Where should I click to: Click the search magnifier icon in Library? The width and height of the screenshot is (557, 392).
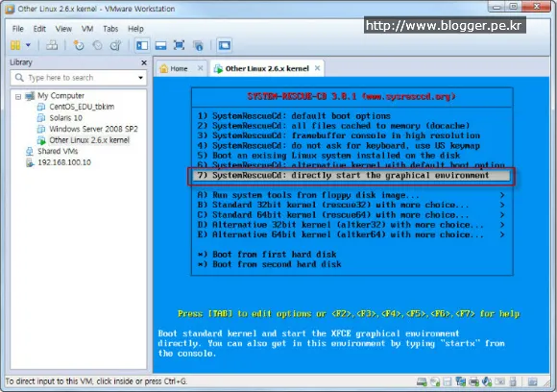tap(19, 77)
